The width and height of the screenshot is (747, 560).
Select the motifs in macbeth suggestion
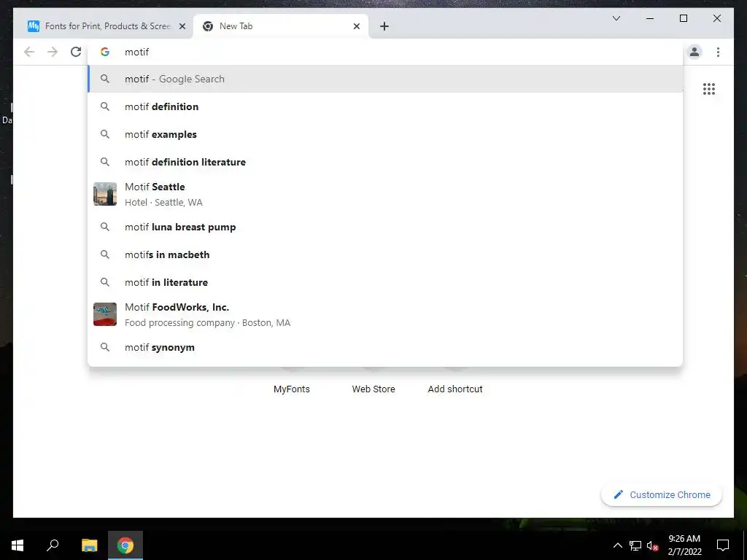coord(385,254)
